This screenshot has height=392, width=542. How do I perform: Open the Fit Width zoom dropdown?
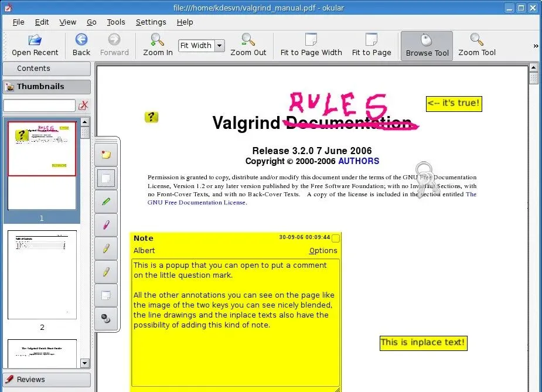(220, 46)
